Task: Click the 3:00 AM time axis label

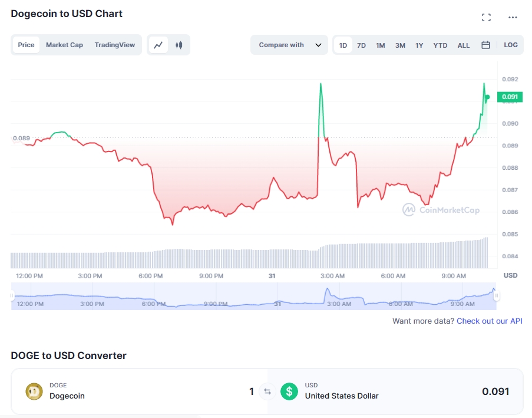Action: click(x=332, y=276)
